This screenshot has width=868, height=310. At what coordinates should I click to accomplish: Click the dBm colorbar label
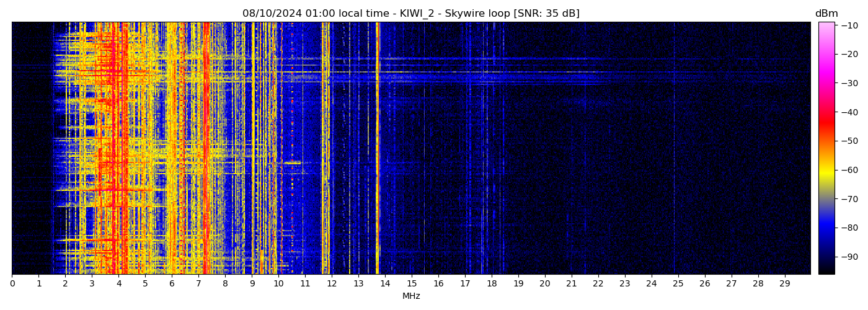[x=826, y=14]
